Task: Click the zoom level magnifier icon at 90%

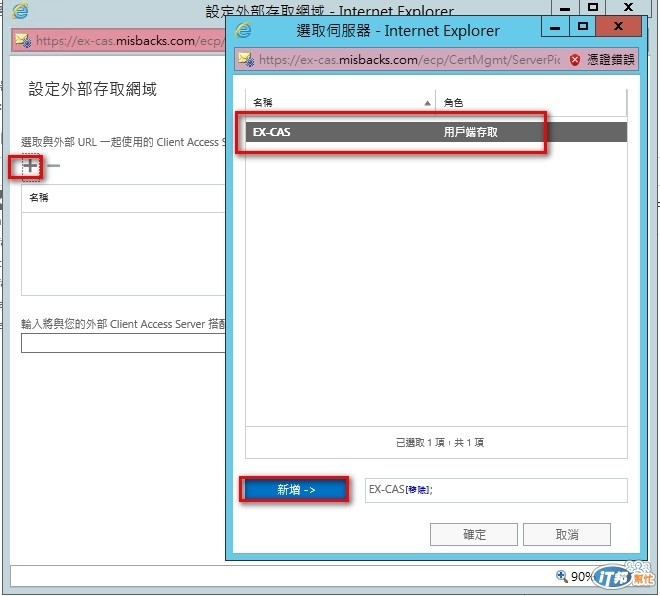Action: click(x=562, y=576)
